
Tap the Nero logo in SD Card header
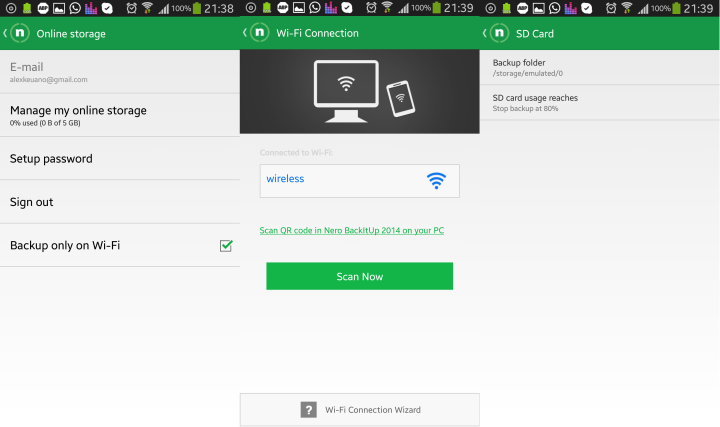coord(499,33)
